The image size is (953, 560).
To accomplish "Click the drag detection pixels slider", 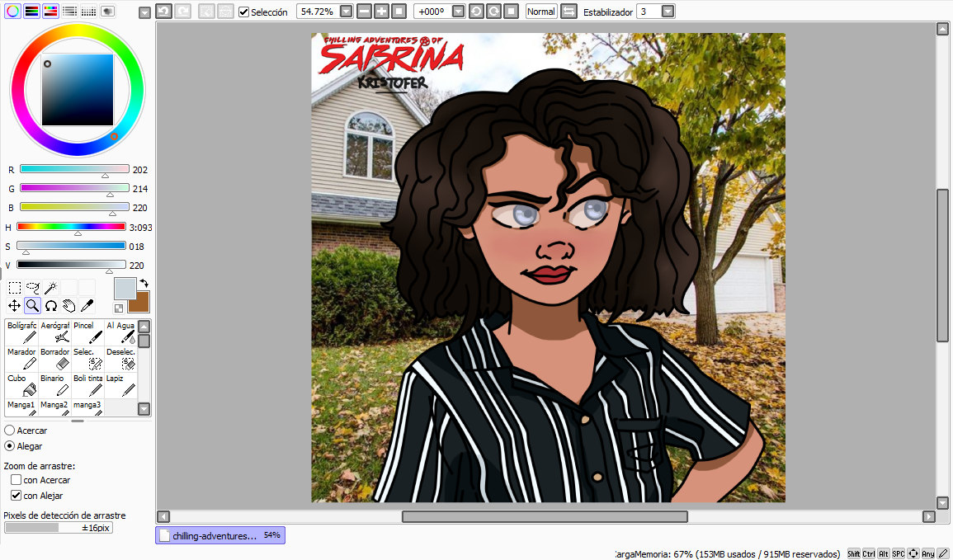I will 59,528.
